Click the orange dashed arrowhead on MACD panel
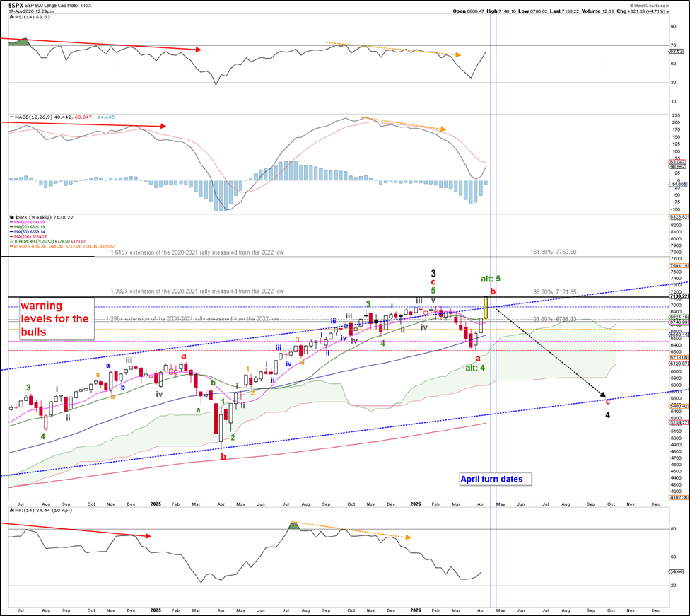690x616 pixels. [443, 129]
